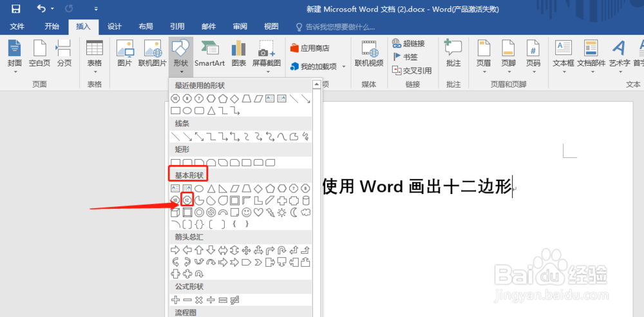Switch to the 视图 view tab
The height and width of the screenshot is (317, 644).
(x=271, y=26)
